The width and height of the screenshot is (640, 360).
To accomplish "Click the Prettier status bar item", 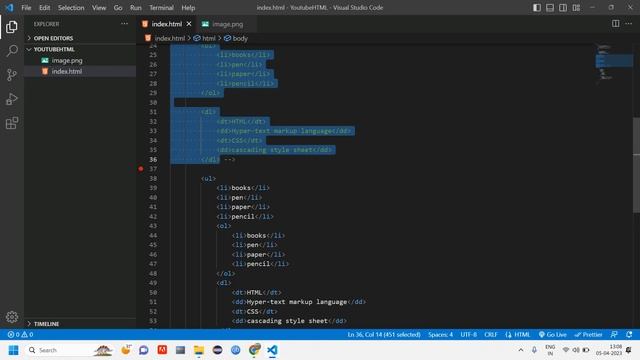I will (x=588, y=334).
